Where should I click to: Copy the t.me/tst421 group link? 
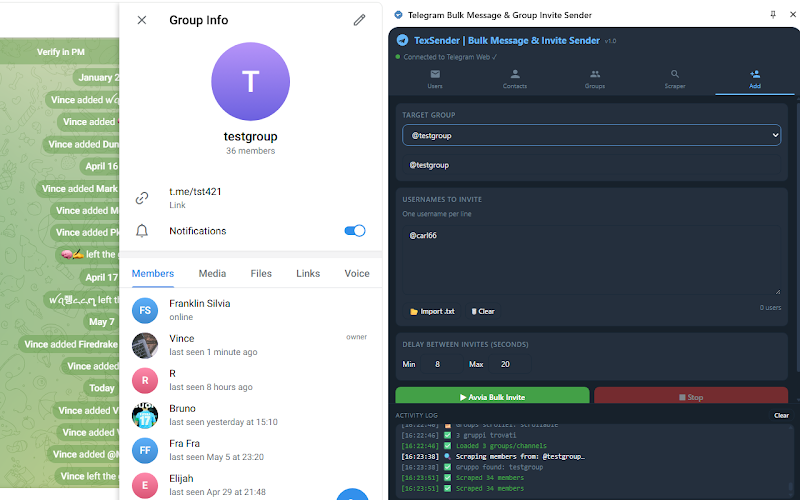(x=195, y=192)
